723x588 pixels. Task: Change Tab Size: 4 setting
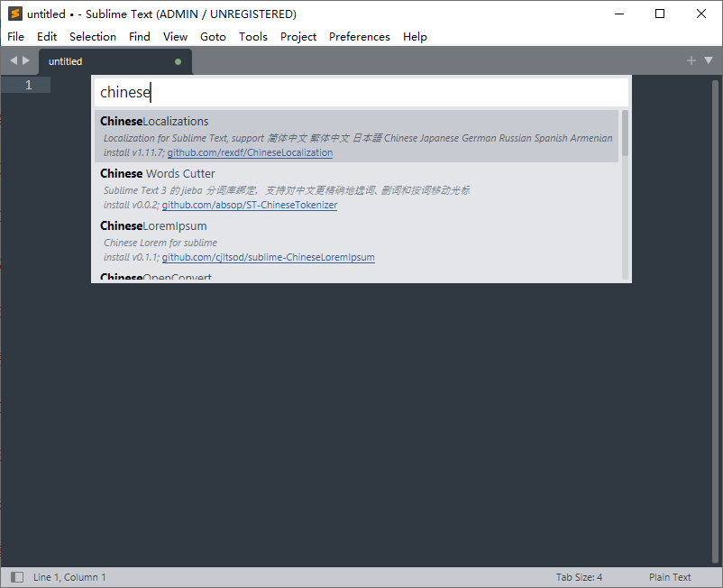click(579, 577)
